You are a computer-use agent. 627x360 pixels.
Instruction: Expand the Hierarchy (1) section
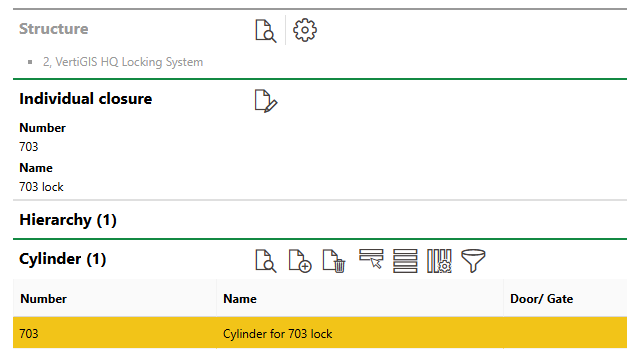pyautogui.click(x=68, y=220)
